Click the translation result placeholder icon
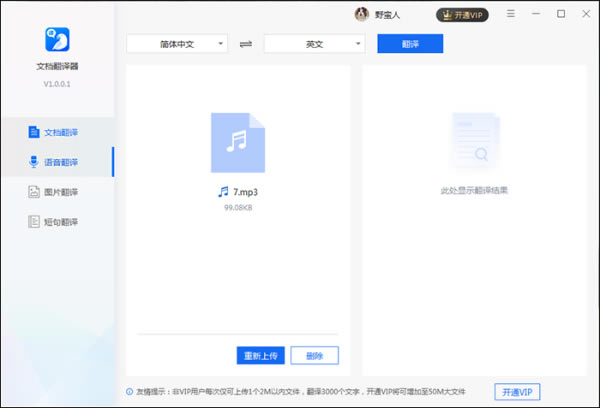 [474, 141]
